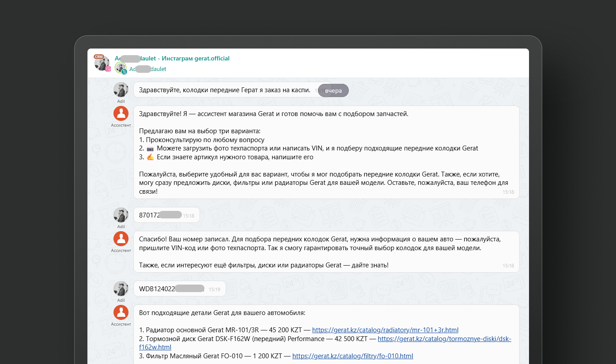Click the Ассистент avatar beside 'Вот подходящие детали'
Screen dimensions: 616x364
121,312
